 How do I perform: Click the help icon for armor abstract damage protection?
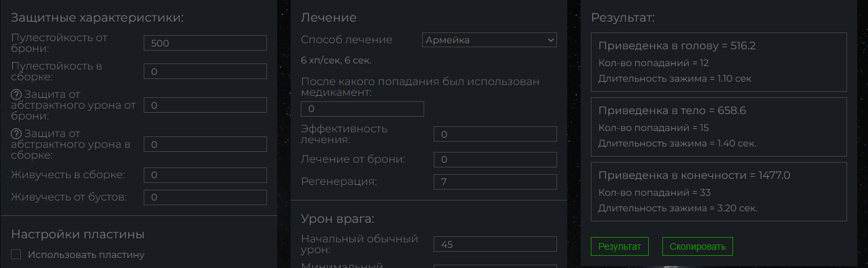[17, 94]
